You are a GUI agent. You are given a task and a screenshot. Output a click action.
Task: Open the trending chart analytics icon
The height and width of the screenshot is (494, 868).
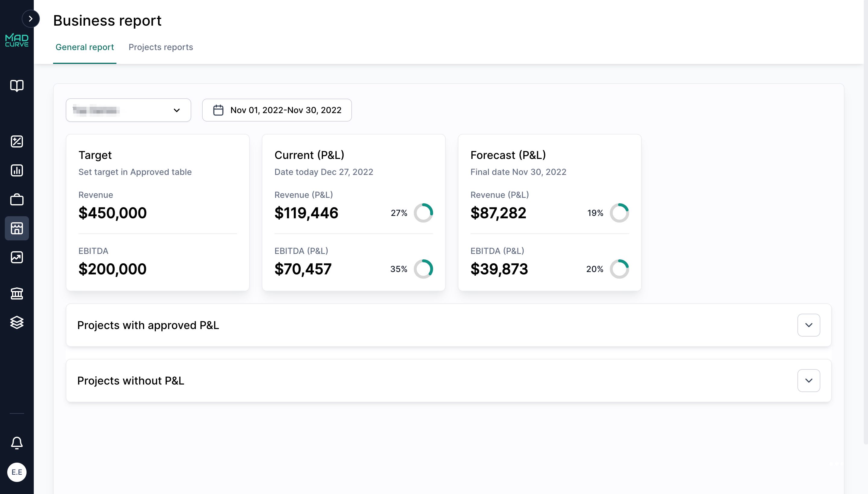coord(17,257)
